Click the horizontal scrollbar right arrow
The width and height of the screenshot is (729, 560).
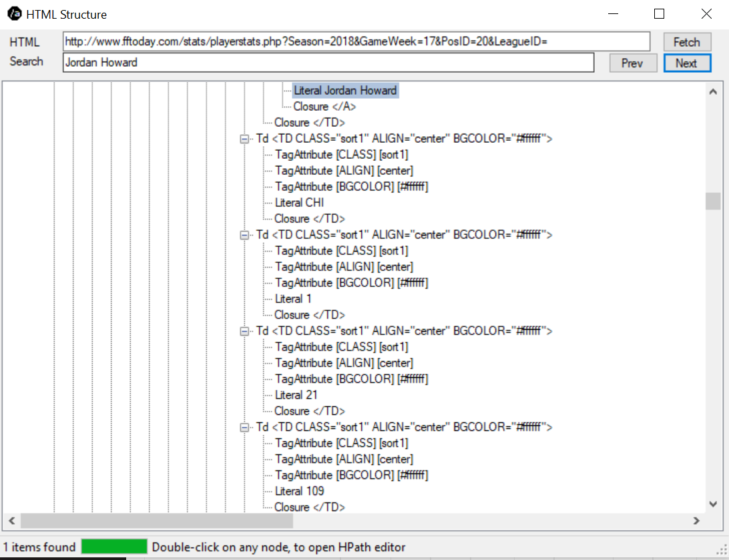[696, 521]
